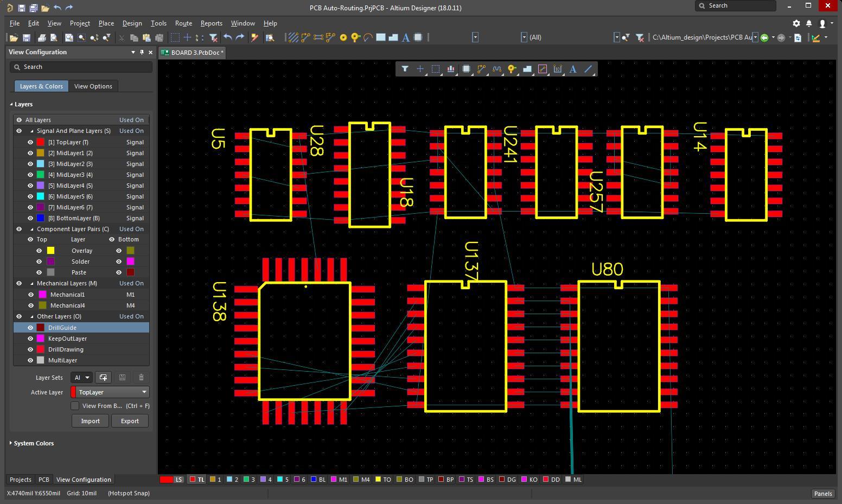Toggle visibility of Mechanical1 layer
Screen dimensions: 842x504
tap(30, 295)
